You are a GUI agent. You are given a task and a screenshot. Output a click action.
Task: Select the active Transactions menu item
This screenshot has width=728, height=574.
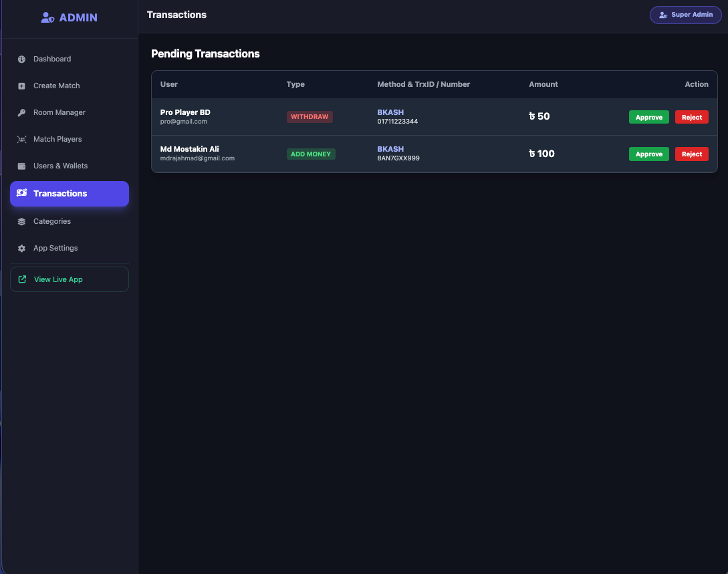70,194
